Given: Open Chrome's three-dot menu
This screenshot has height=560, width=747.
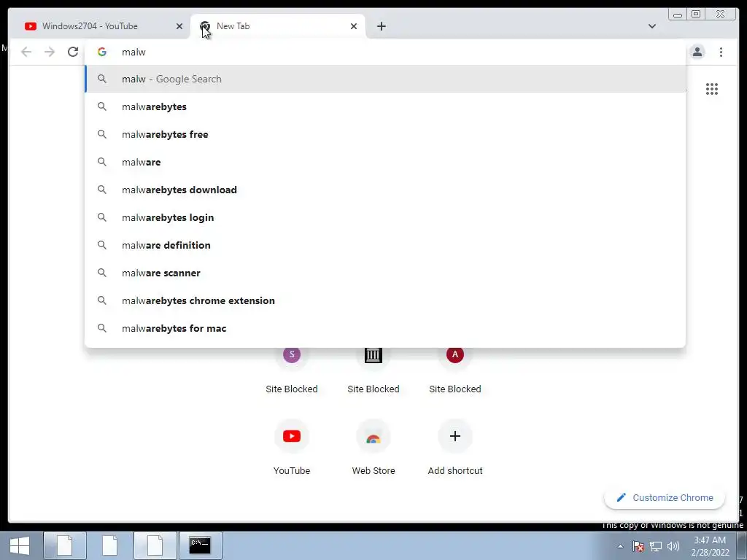Looking at the screenshot, I should (721, 52).
